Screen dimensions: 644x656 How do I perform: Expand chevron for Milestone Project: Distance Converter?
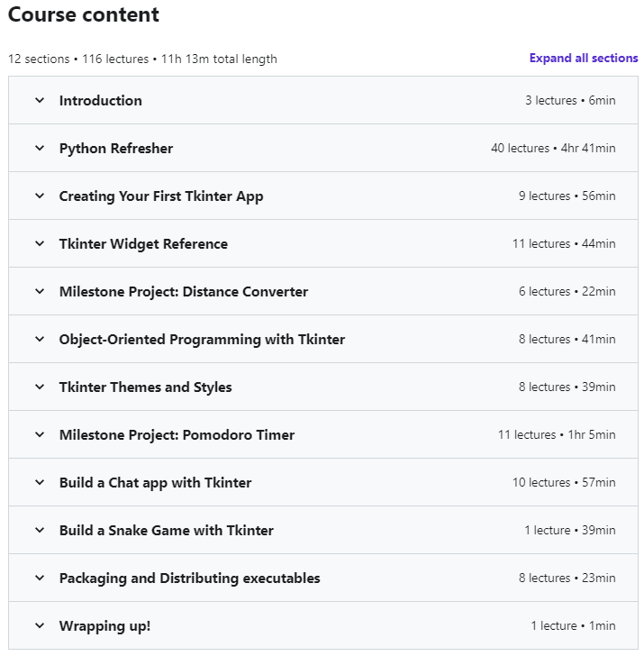(x=40, y=291)
